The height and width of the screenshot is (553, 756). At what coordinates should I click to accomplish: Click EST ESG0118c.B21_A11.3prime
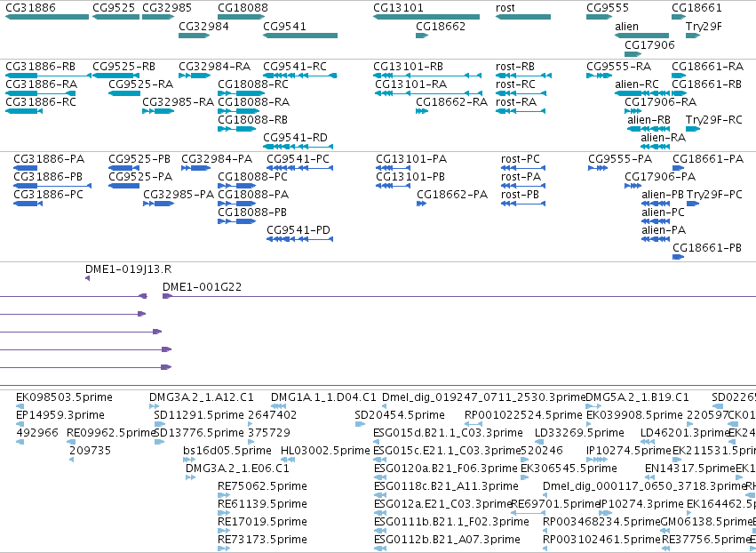pos(380,495)
